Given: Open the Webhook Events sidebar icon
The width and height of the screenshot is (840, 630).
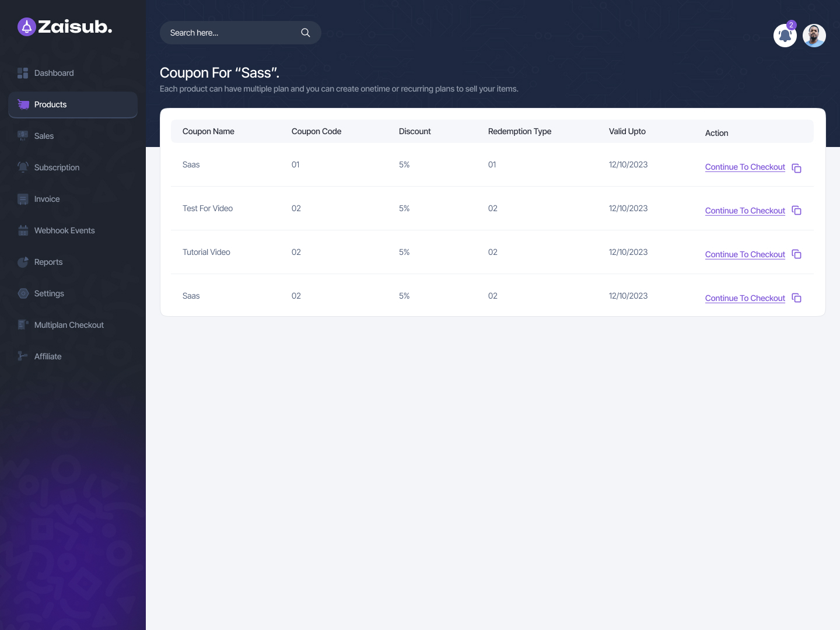Looking at the screenshot, I should click(23, 230).
